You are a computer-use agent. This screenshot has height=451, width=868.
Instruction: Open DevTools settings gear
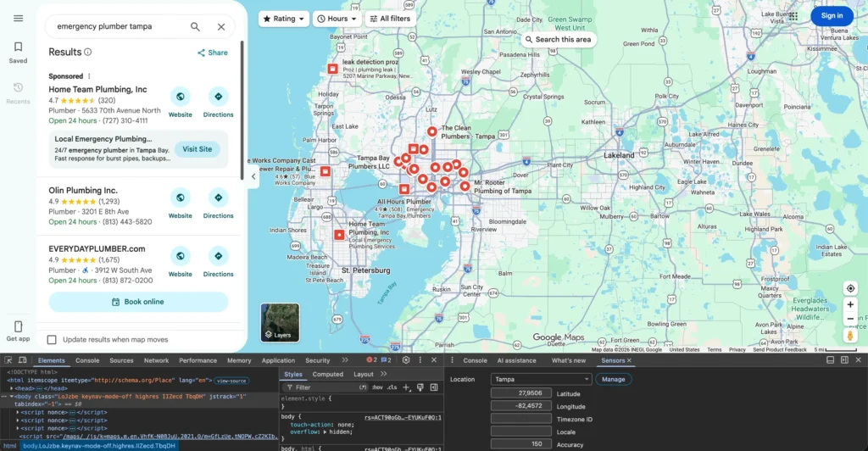click(x=406, y=360)
